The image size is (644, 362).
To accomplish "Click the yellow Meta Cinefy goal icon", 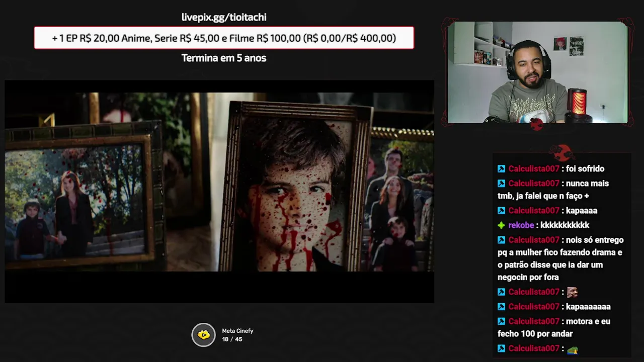I will (x=203, y=335).
